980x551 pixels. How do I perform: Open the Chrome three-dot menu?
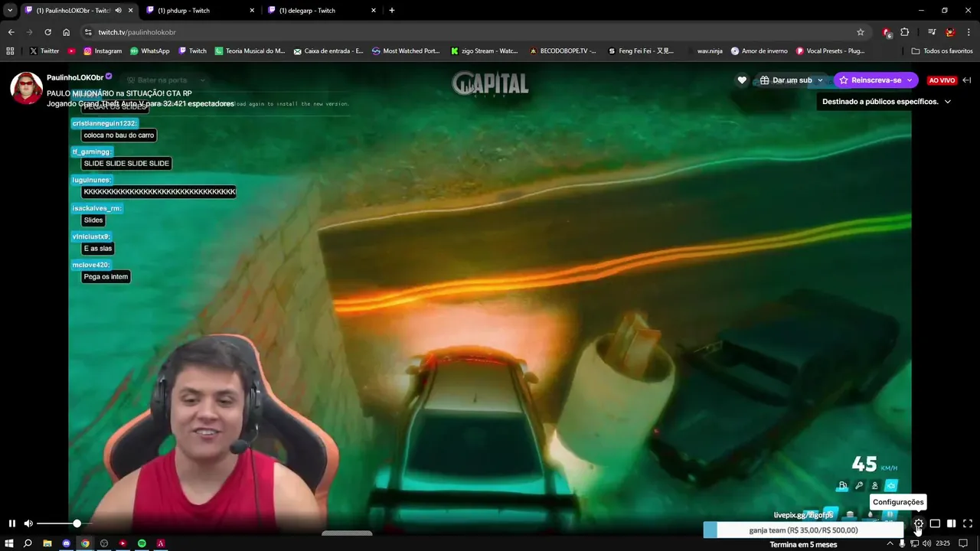click(969, 32)
